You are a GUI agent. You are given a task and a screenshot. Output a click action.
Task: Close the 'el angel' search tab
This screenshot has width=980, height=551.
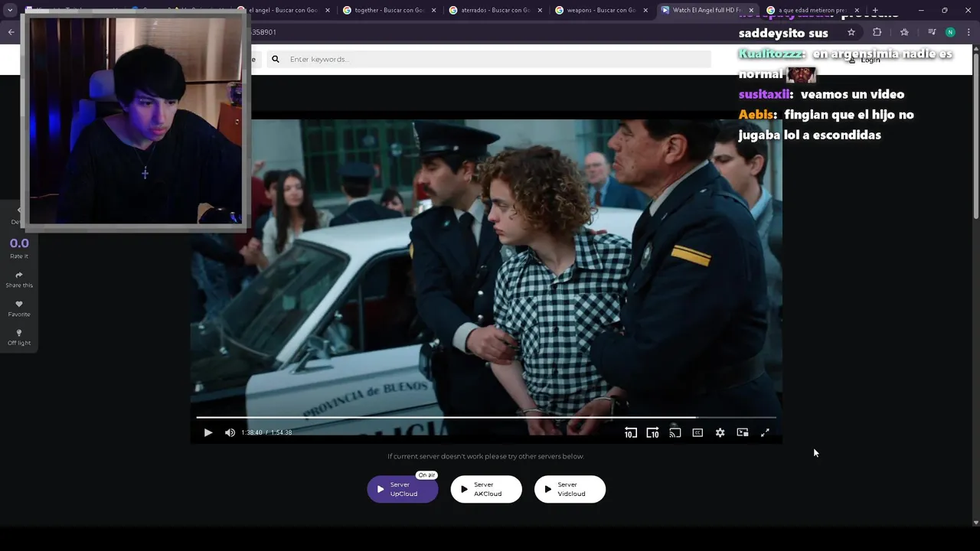coord(328,10)
